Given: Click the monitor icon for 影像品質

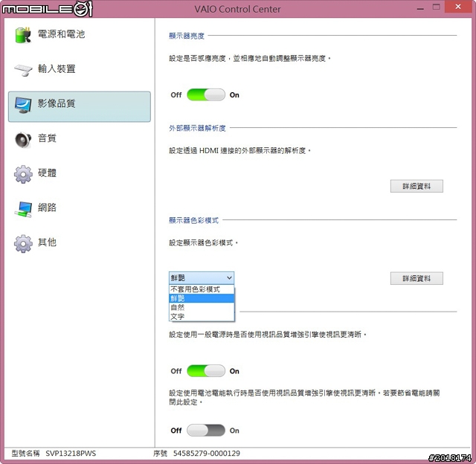Looking at the screenshot, I should (x=23, y=105).
